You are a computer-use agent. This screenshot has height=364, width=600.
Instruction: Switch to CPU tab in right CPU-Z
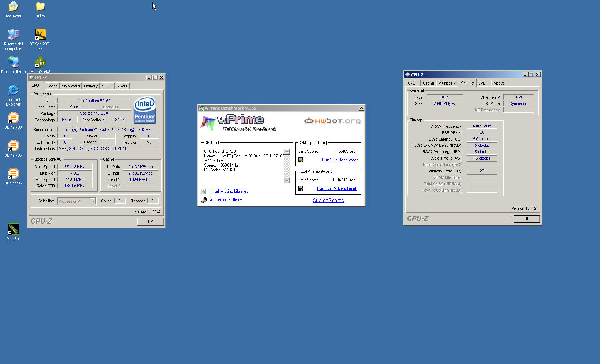tap(412, 83)
